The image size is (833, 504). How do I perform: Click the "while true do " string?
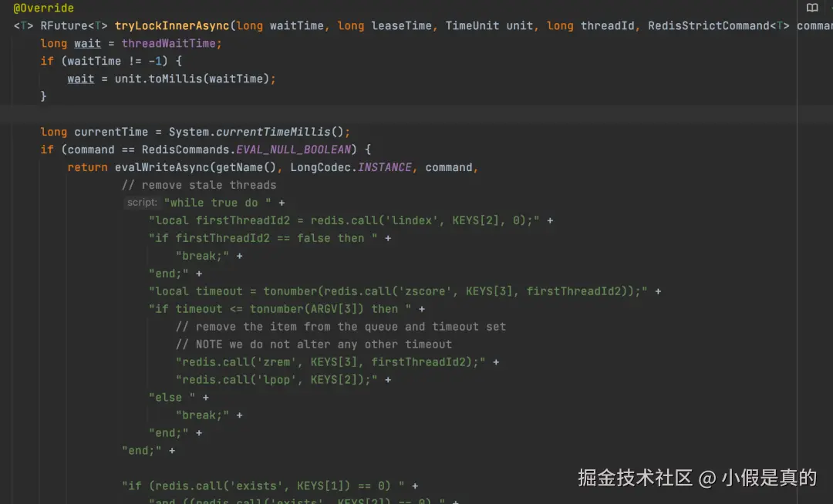click(x=218, y=203)
